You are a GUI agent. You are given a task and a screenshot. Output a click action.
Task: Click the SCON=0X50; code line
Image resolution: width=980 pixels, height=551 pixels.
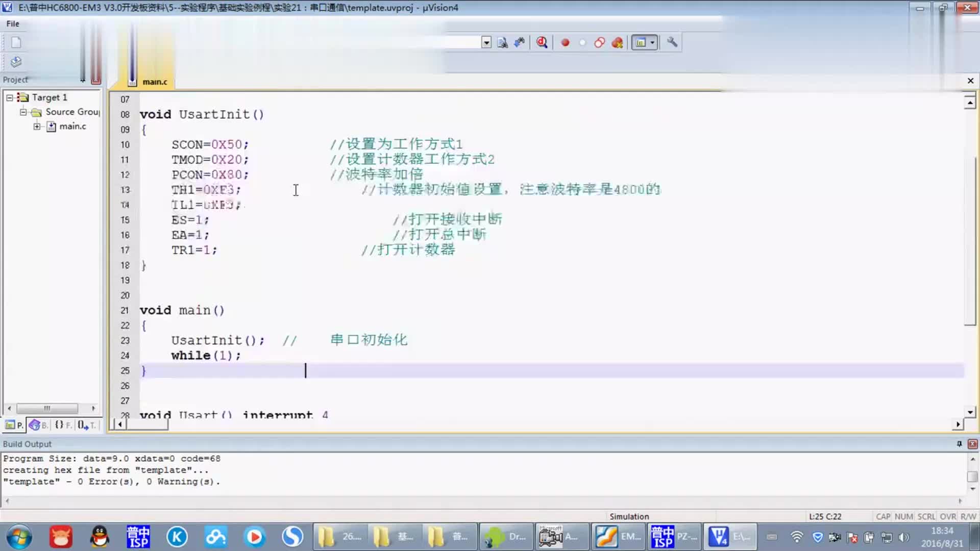pos(210,144)
